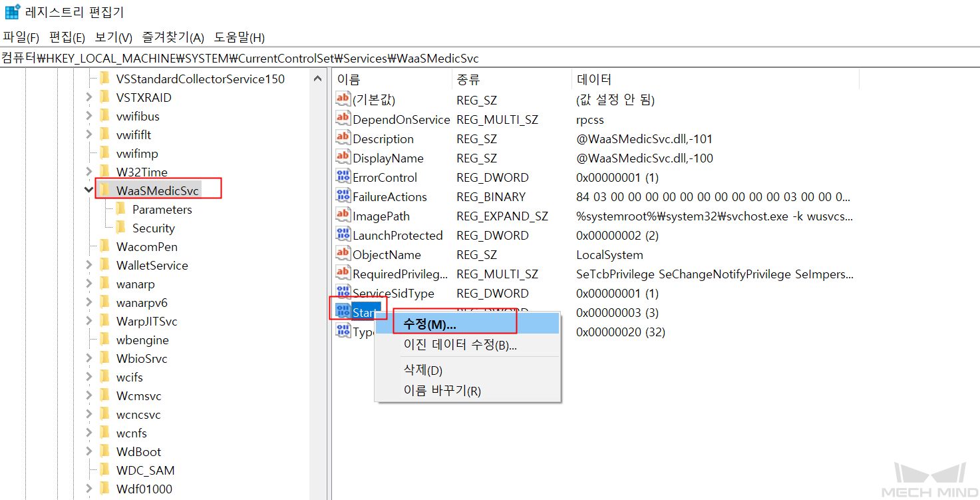Click the 0x00000020 (32) data cell

tap(621, 332)
